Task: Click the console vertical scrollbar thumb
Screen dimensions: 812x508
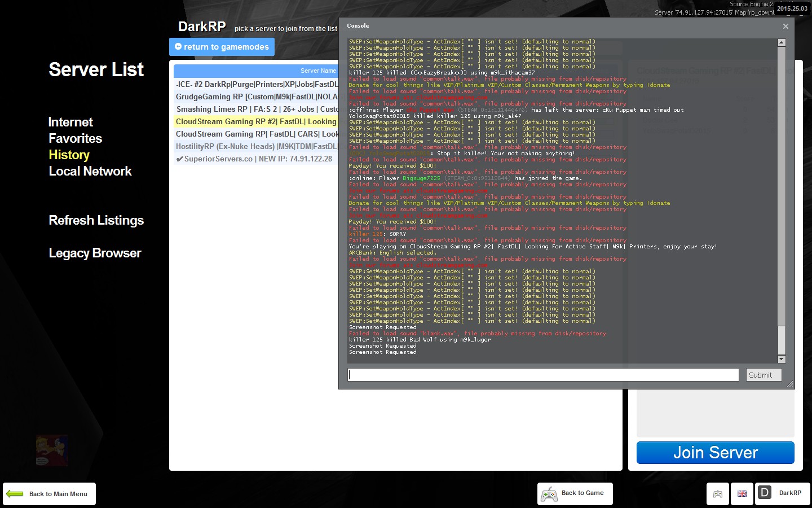Action: [x=782, y=340]
